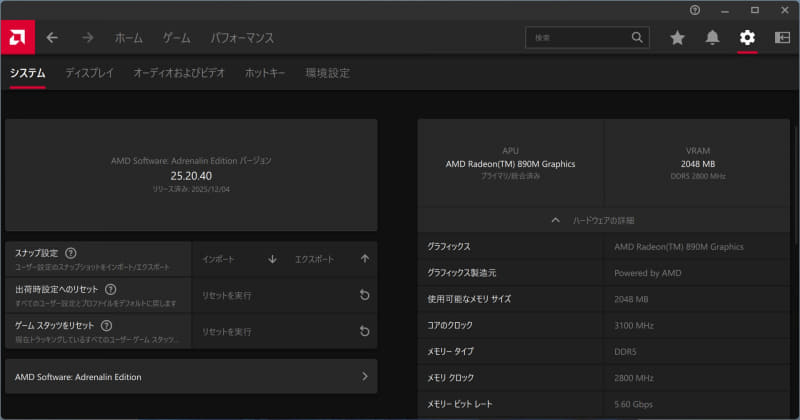
Task: Click the グラフィックス製造元 row label
Action: [x=462, y=273]
